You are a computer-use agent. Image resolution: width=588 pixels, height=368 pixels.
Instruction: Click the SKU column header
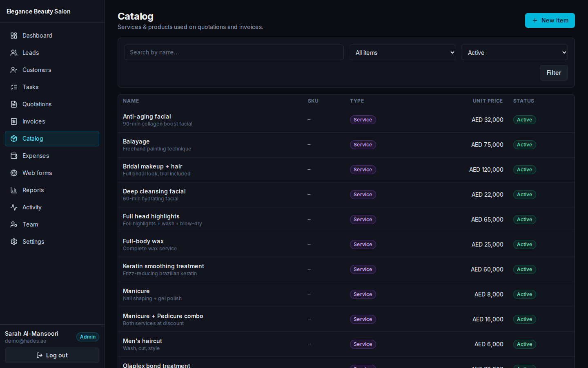click(313, 101)
